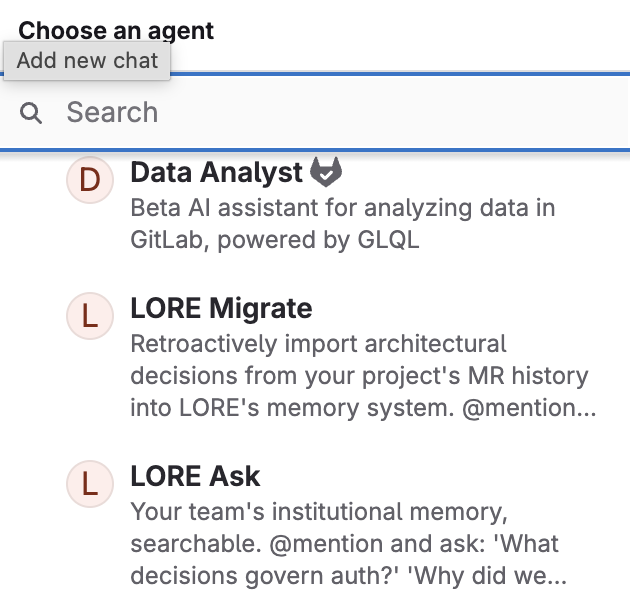Click the LORE Migrate 'L' avatar

pyautogui.click(x=89, y=316)
